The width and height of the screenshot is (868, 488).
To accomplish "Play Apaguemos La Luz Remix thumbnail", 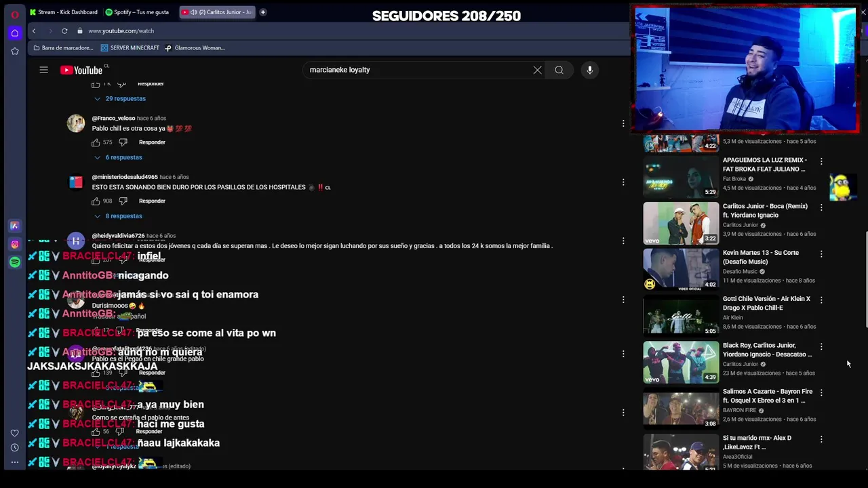I will click(x=681, y=177).
